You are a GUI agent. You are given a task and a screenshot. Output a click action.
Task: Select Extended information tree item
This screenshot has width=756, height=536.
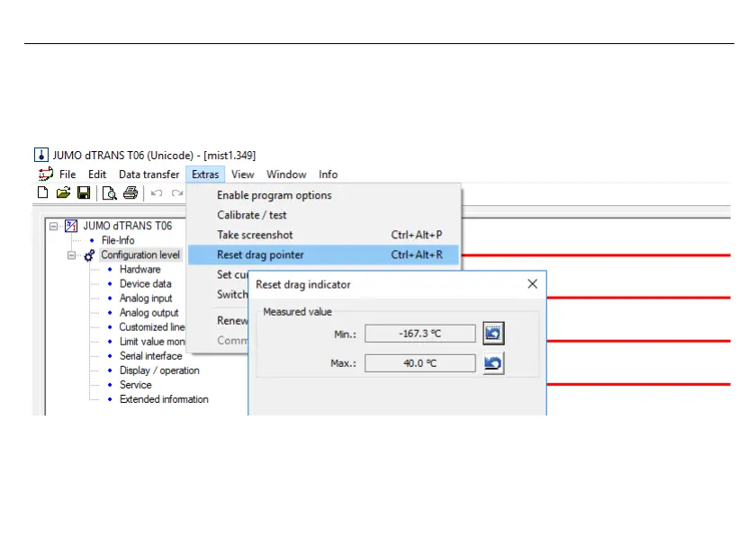[164, 399]
